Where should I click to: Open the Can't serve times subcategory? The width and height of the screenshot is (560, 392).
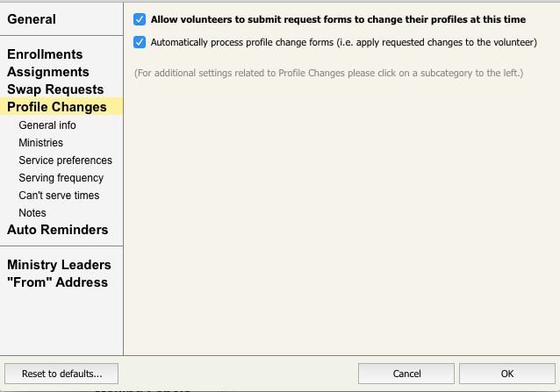[59, 196]
